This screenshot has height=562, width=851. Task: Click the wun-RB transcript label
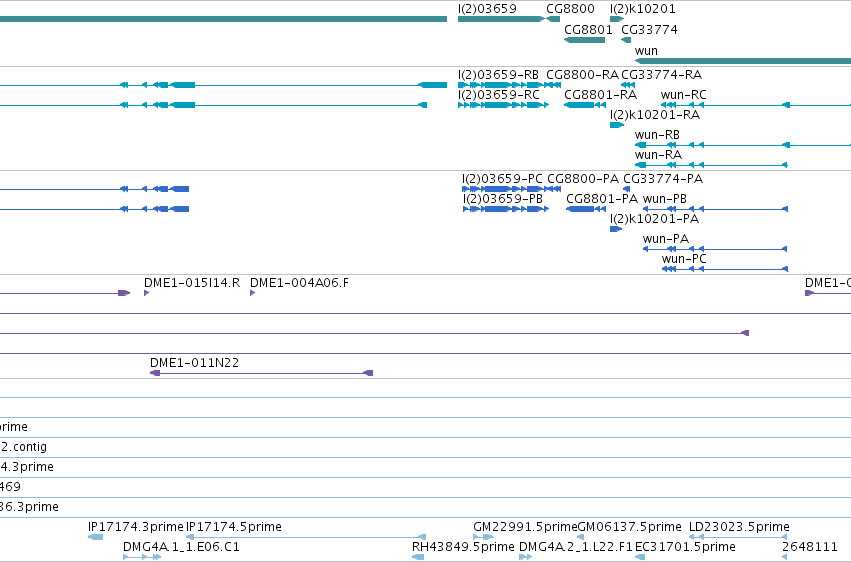pos(657,135)
